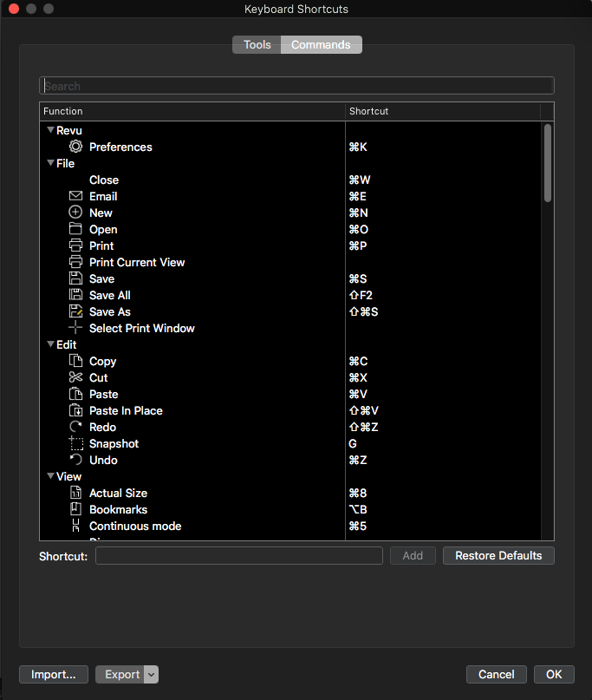Viewport: 592px width, 700px height.
Task: Select the Paste In Place text
Action: [126, 410]
